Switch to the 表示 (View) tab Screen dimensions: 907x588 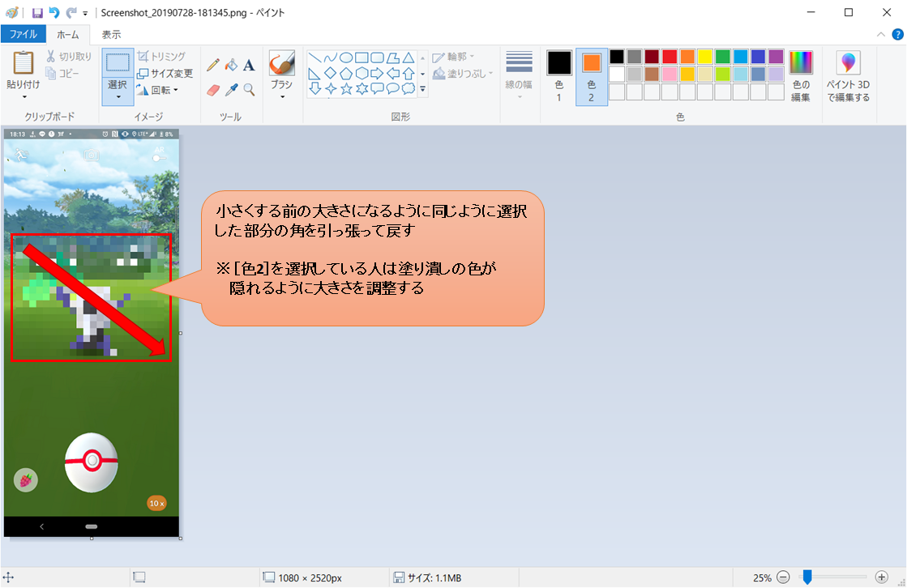111,34
